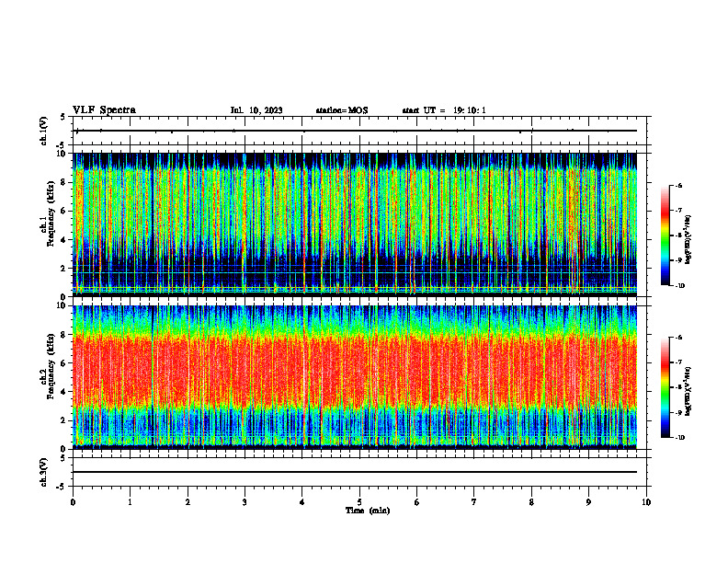Image resolution: width=728 pixels, height=563 pixels.
Task: Click the time axis tick label "1"
Action: pyautogui.click(x=130, y=502)
